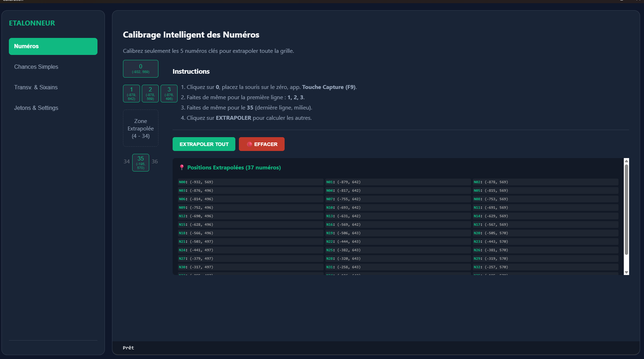Click the Prêt status bar text

coord(128,348)
